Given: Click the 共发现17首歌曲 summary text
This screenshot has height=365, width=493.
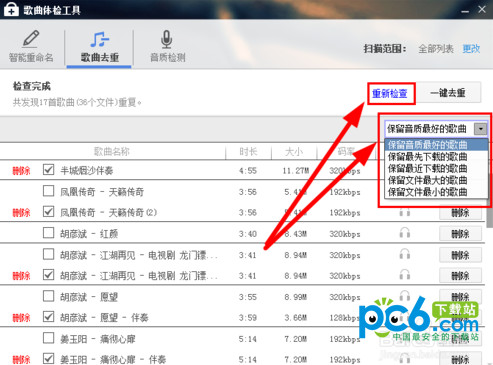Looking at the screenshot, I should (x=77, y=102).
